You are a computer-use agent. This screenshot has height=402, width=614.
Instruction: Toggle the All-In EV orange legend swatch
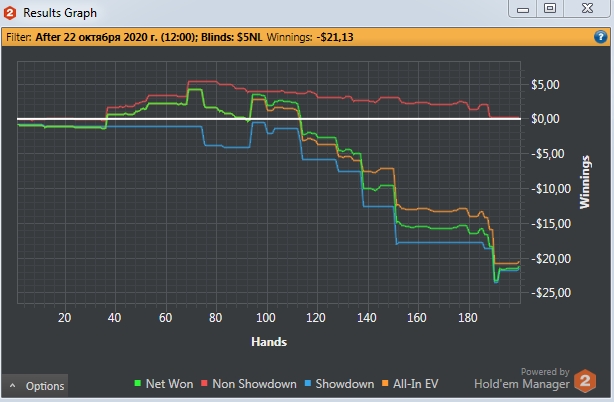click(x=385, y=384)
